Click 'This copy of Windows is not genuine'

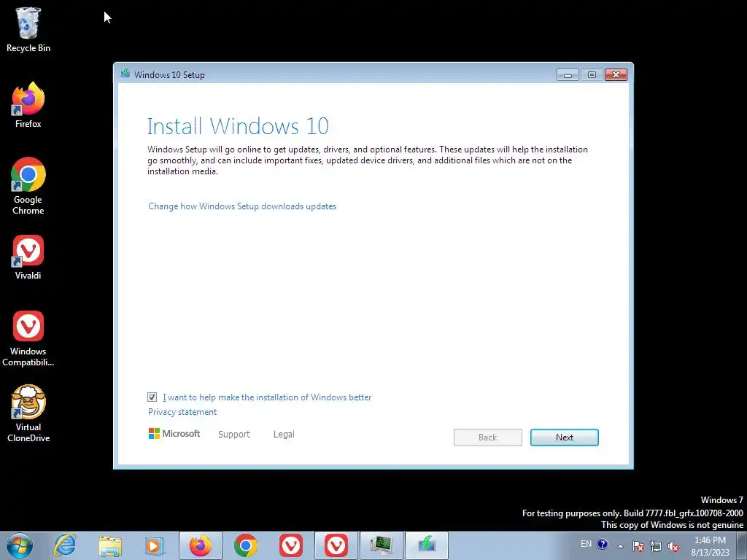(x=672, y=525)
